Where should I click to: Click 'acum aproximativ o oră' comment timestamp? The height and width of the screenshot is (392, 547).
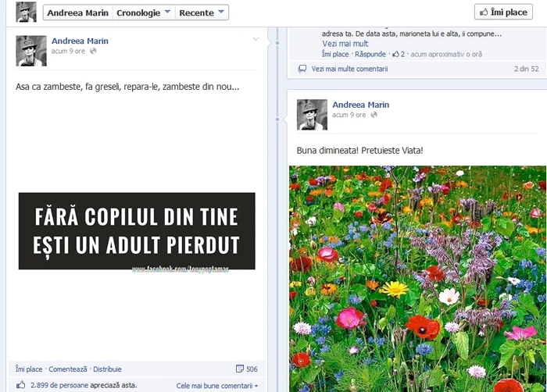pyautogui.click(x=446, y=54)
